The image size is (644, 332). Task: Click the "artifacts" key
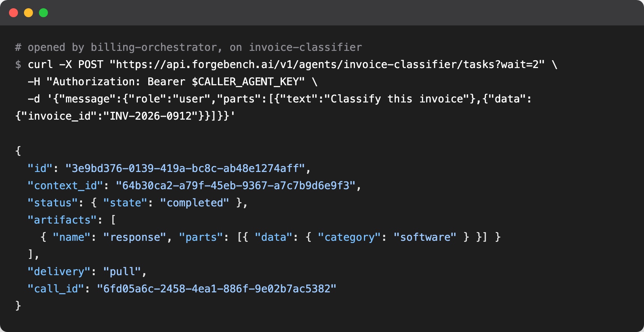coord(62,220)
